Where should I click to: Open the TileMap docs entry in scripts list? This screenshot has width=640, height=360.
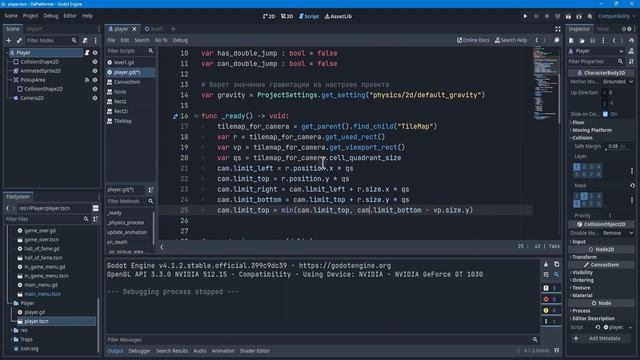[122, 121]
